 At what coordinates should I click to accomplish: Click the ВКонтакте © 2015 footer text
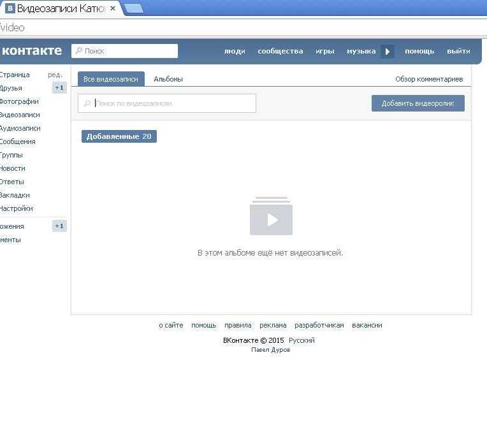pyautogui.click(x=254, y=340)
